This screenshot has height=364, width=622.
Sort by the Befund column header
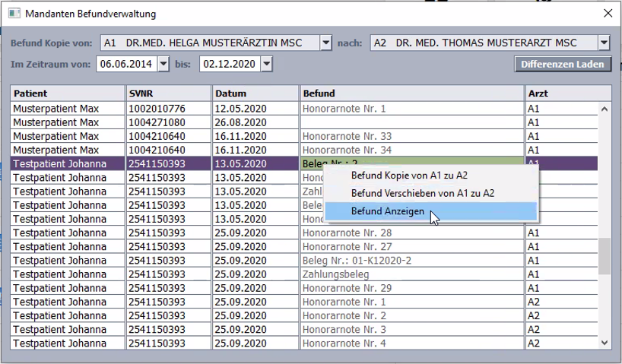point(412,93)
